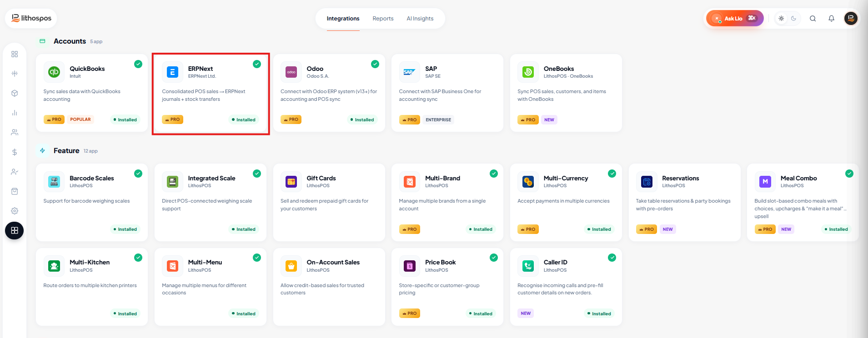Click the Barcode Scales app icon
Viewport: 868px width, 338px height.
point(54,182)
